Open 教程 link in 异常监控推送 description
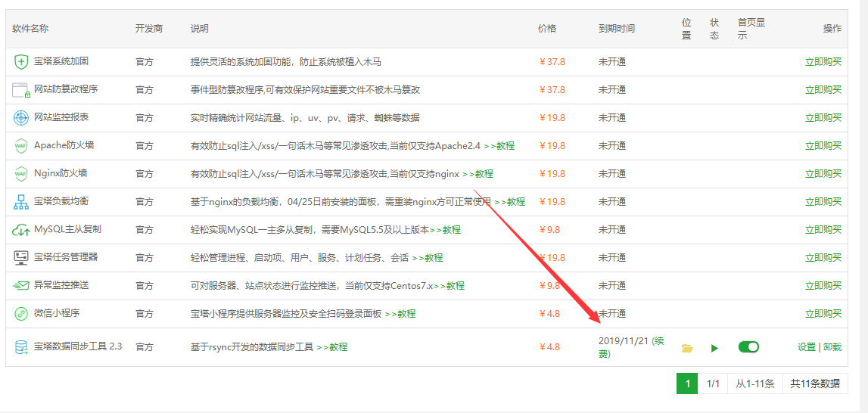 click(449, 286)
